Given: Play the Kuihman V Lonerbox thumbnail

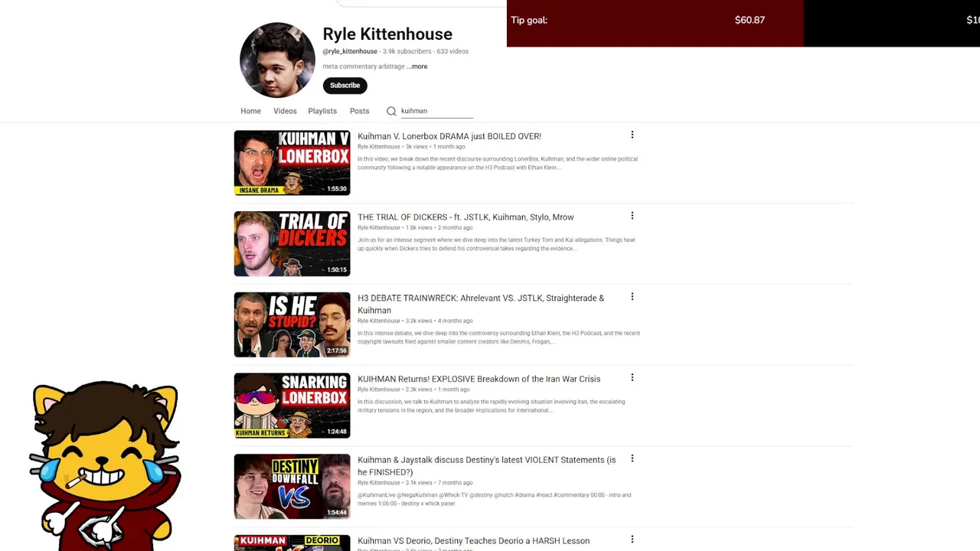Looking at the screenshot, I should pyautogui.click(x=292, y=163).
